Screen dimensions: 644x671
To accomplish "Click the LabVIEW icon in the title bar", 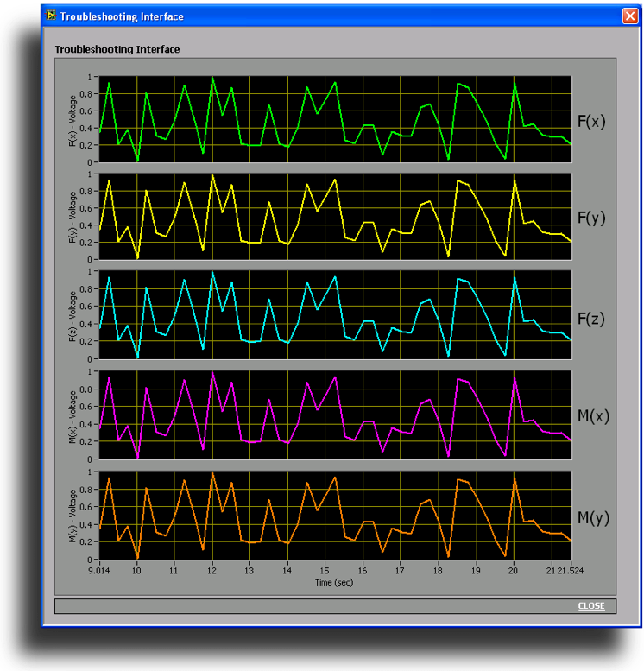I will click(51, 16).
